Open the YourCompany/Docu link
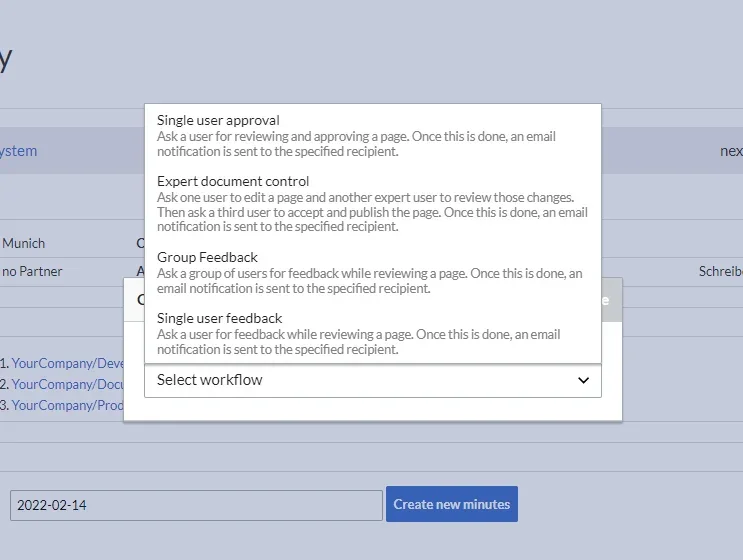This screenshot has width=743, height=560. [x=67, y=384]
